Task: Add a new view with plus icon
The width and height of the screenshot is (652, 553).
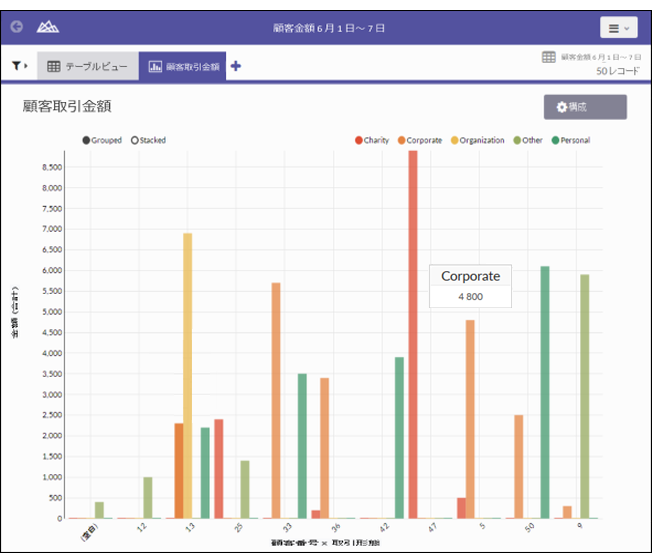Action: [236, 67]
